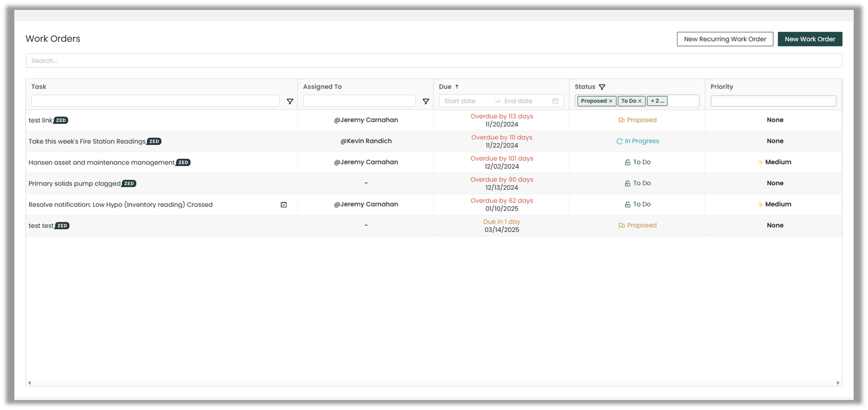This screenshot has width=868, height=410.
Task: Open the calendar icon in Due filter
Action: (555, 101)
